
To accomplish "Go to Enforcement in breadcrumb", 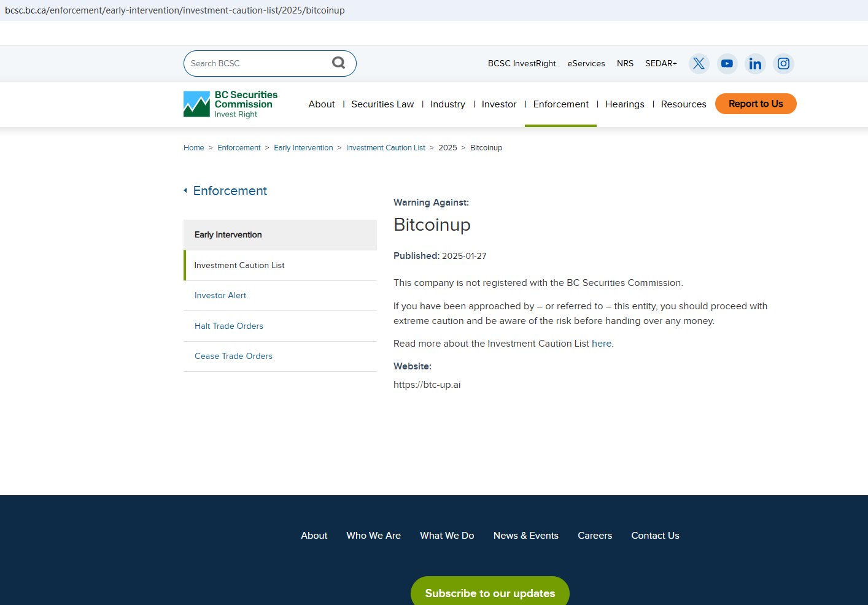I will 239,148.
